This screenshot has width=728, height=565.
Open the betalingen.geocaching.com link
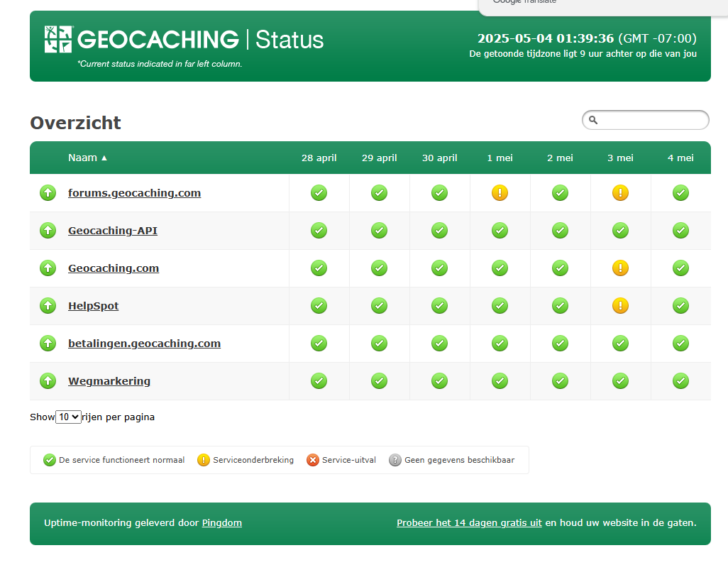[x=144, y=344]
